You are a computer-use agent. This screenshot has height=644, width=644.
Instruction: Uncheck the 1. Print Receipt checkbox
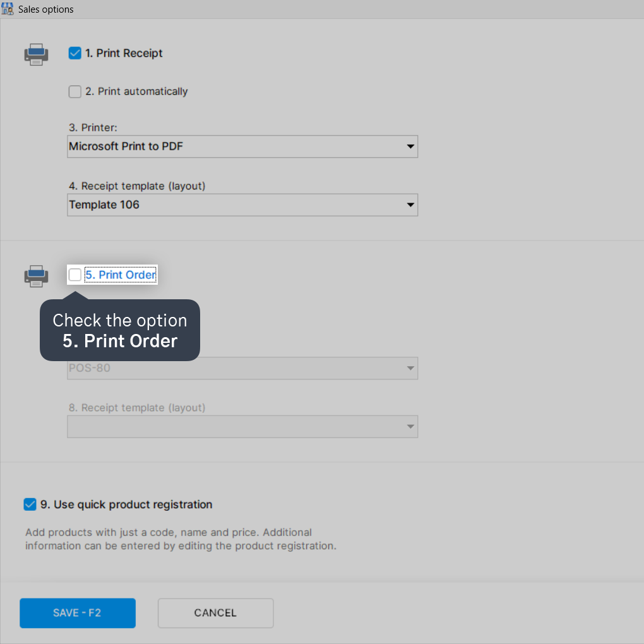click(x=75, y=53)
